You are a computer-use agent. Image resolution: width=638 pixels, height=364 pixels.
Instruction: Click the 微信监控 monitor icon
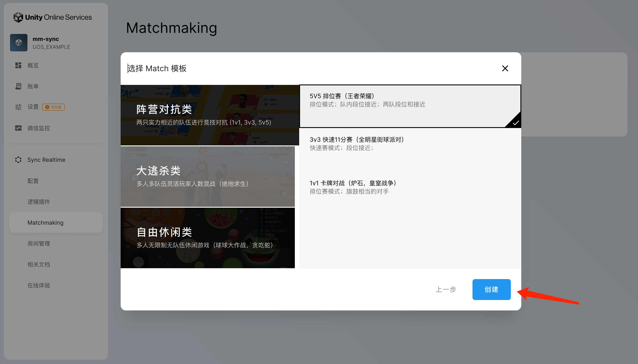click(x=18, y=128)
